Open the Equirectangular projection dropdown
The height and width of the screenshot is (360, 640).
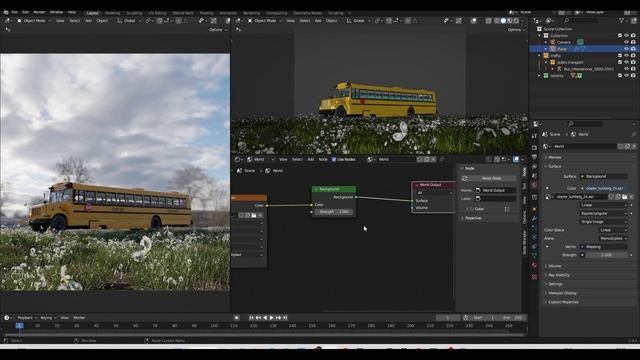click(604, 213)
